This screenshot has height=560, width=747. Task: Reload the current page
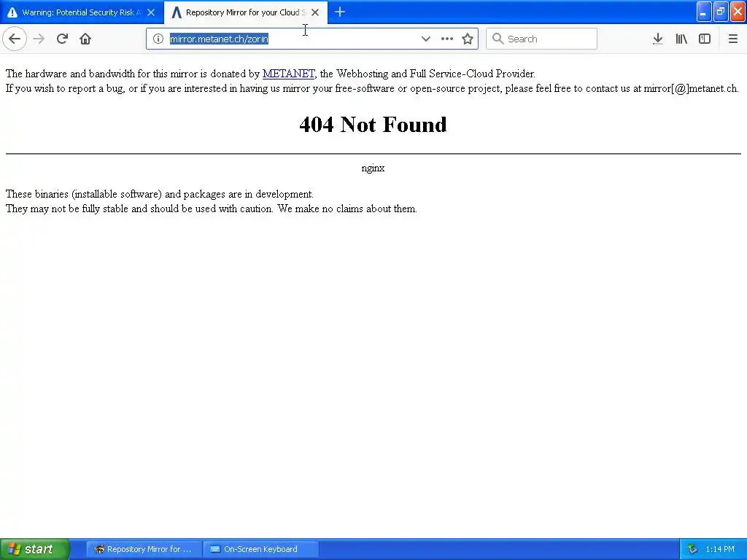[62, 39]
